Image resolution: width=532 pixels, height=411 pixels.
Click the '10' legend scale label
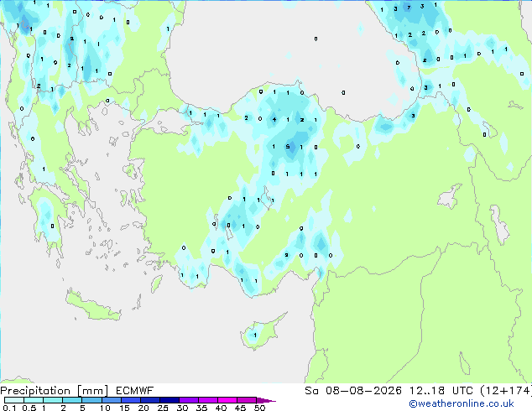[x=105, y=408]
